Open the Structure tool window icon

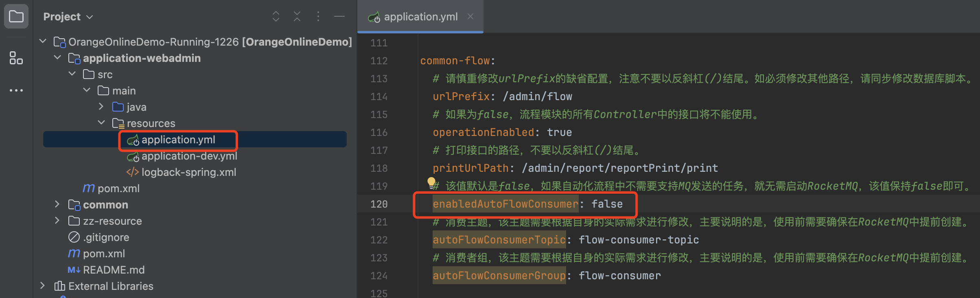[16, 58]
